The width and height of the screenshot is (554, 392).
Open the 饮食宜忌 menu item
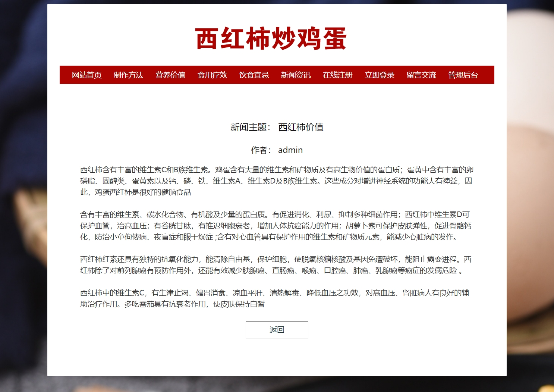(254, 75)
